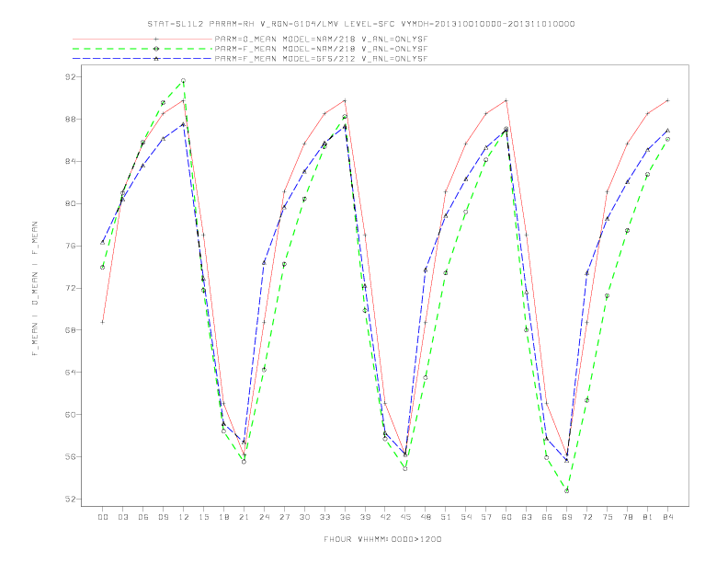Image resolution: width=728 pixels, height=563 pixels.
Task: Click forecast hour 21 on horizontal axis
Action: 244,517
